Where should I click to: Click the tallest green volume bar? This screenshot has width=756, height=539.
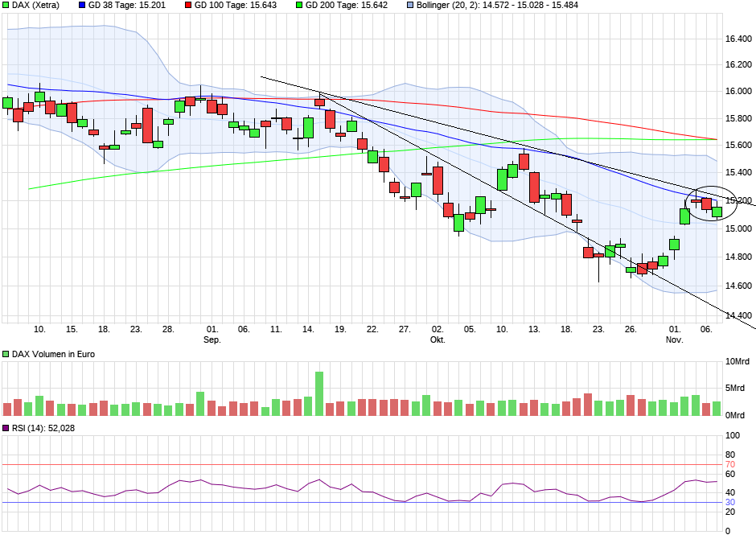point(319,394)
